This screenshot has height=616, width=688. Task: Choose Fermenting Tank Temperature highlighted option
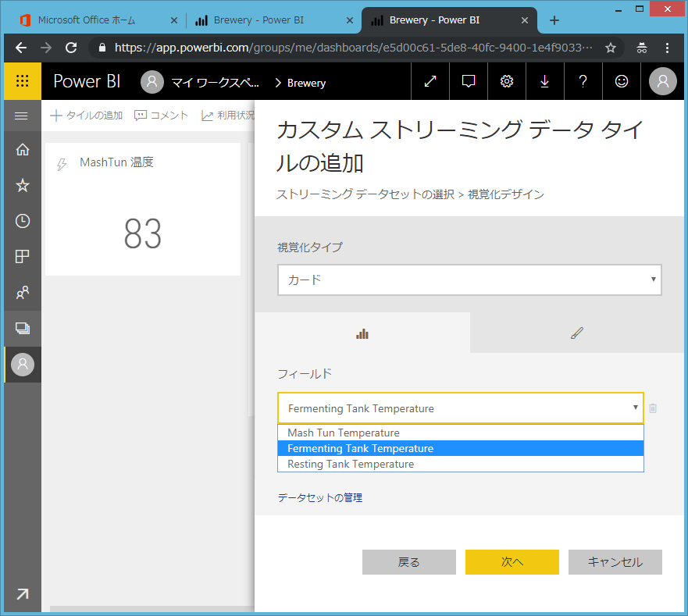pyautogui.click(x=461, y=448)
